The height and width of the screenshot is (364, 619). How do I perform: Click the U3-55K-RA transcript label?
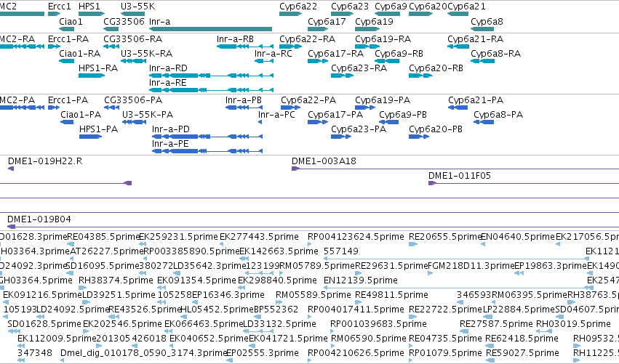pos(146,54)
